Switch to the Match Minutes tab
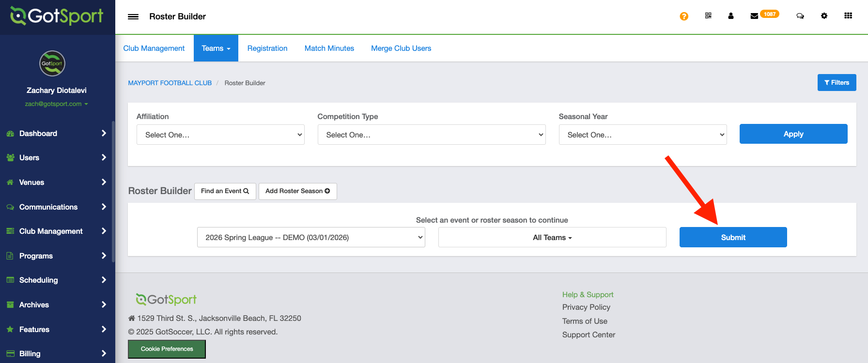This screenshot has width=868, height=363. click(x=329, y=48)
